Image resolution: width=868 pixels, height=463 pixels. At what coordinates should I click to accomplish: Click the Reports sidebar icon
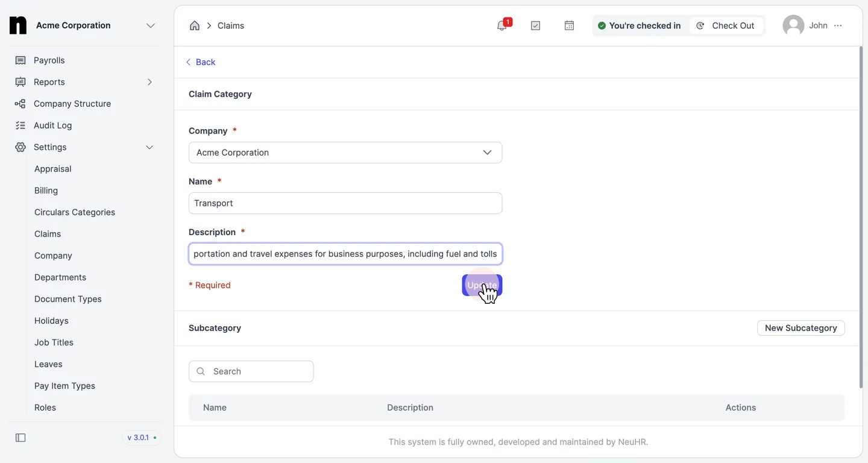pyautogui.click(x=20, y=82)
